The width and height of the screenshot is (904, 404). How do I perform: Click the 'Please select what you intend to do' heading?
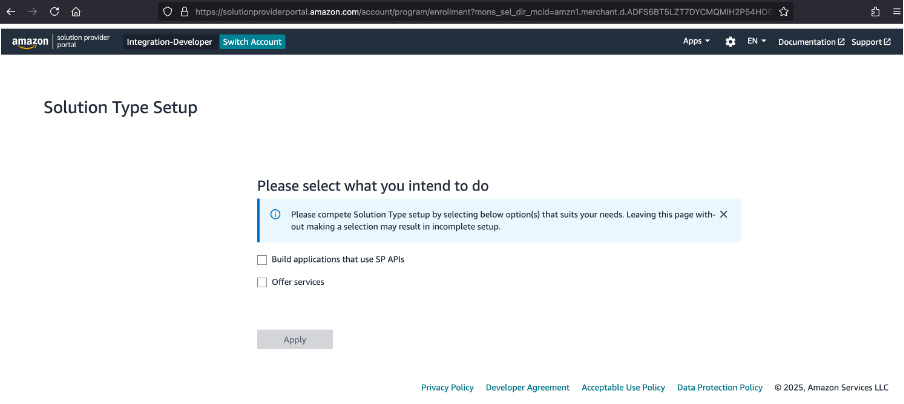pos(373,186)
